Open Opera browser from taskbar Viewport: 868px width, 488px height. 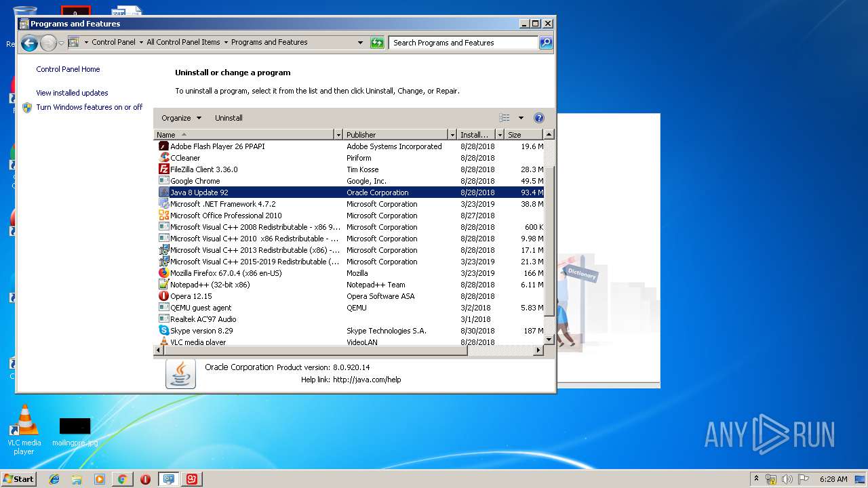(145, 479)
